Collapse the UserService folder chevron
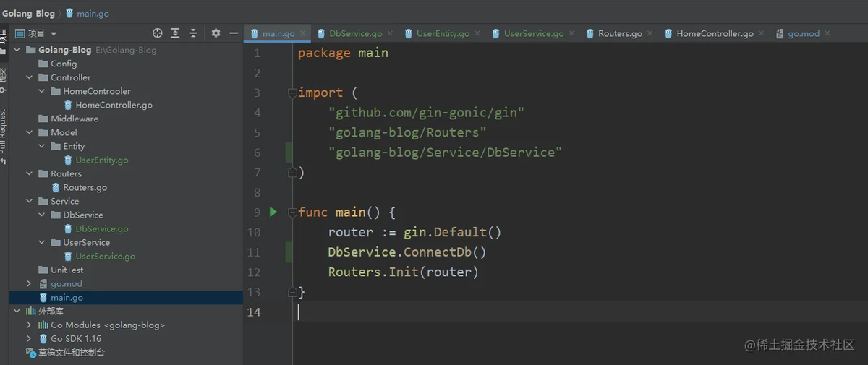 pos(42,242)
